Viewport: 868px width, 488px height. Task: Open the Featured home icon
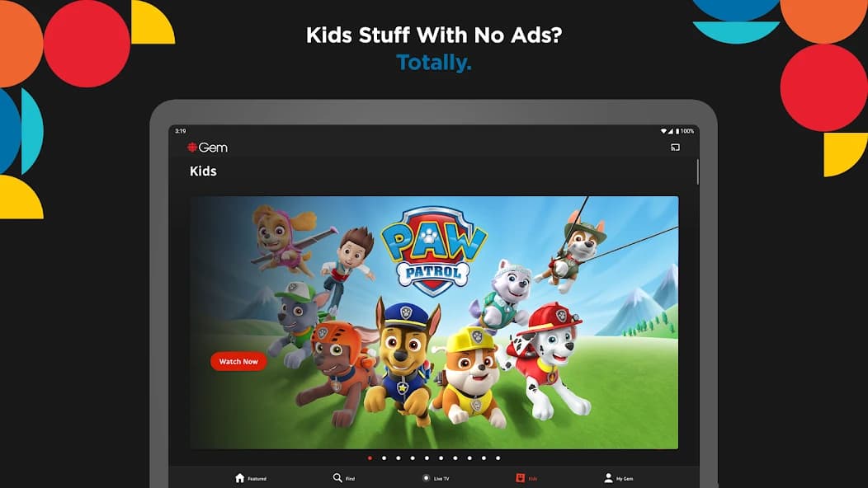click(x=240, y=478)
